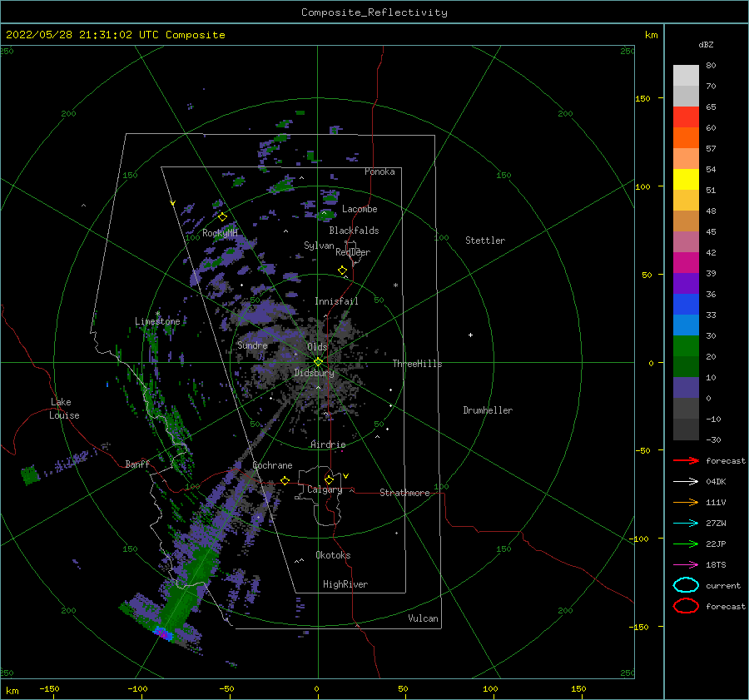Click the red forecast ellipse legend icon

tap(686, 606)
